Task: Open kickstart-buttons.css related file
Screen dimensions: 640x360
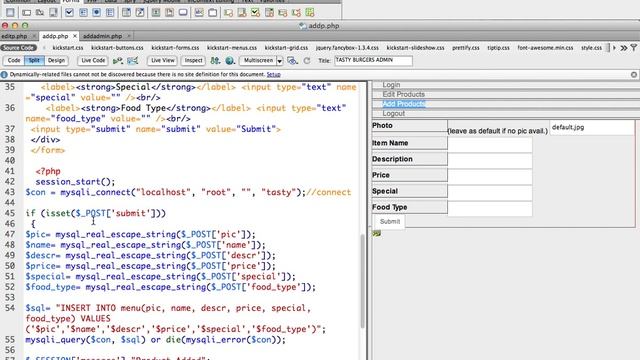Action: click(x=117, y=48)
